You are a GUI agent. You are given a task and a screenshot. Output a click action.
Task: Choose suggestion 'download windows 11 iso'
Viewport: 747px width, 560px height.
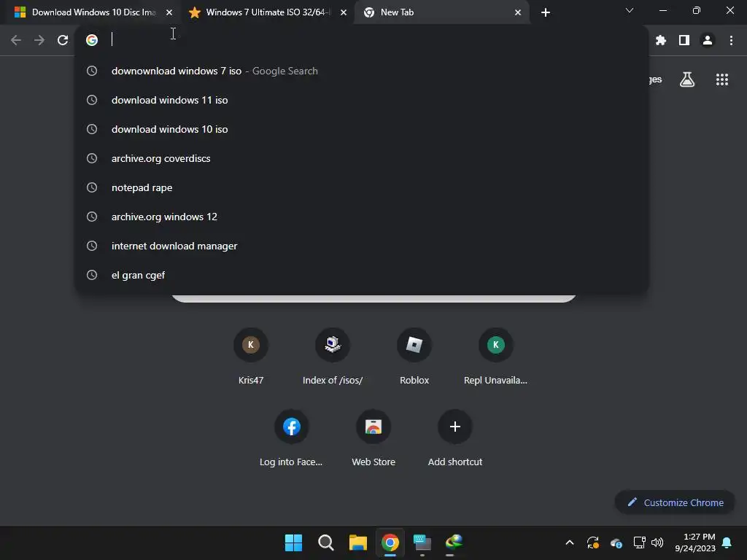tap(362, 100)
